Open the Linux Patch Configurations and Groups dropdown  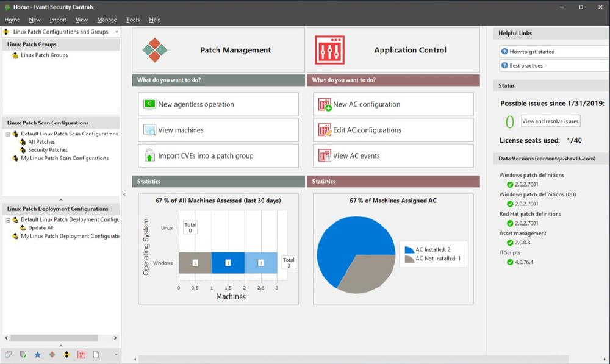117,32
